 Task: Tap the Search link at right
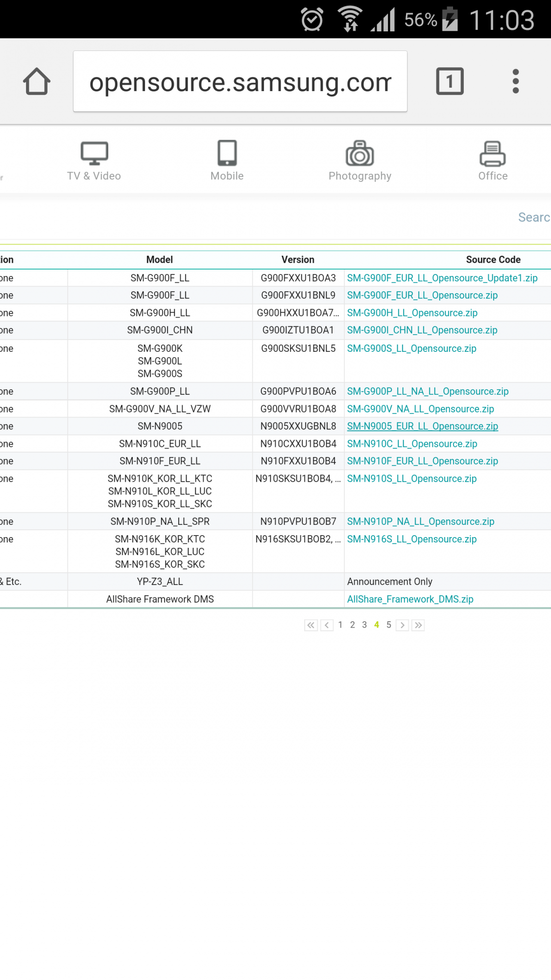click(x=534, y=217)
